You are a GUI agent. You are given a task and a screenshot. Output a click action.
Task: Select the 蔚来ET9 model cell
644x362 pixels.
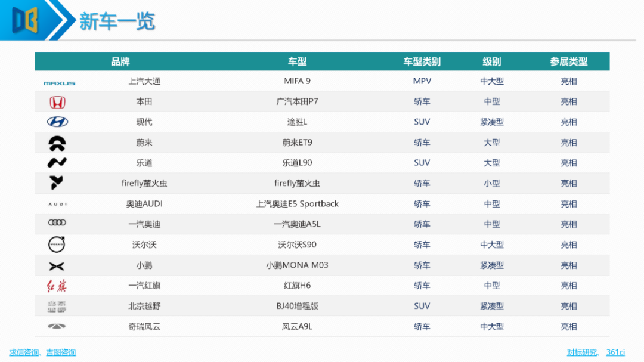297,143
